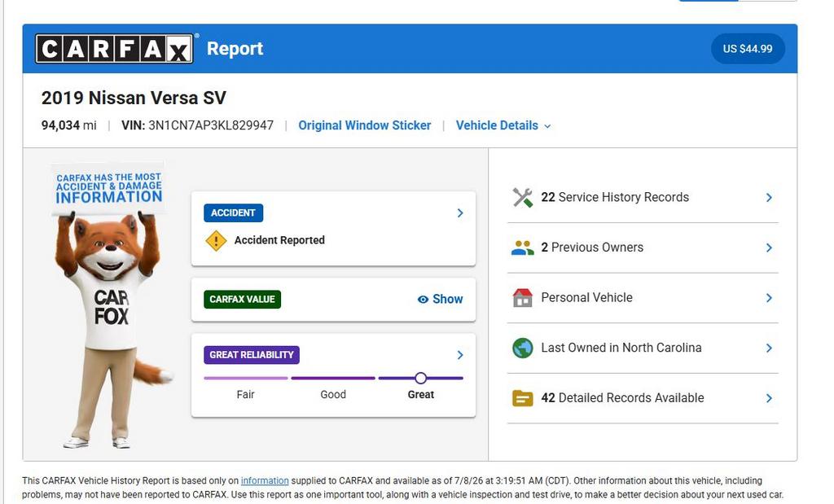Click the GREAT RELIABILITY badge
834x504 pixels.
251,355
